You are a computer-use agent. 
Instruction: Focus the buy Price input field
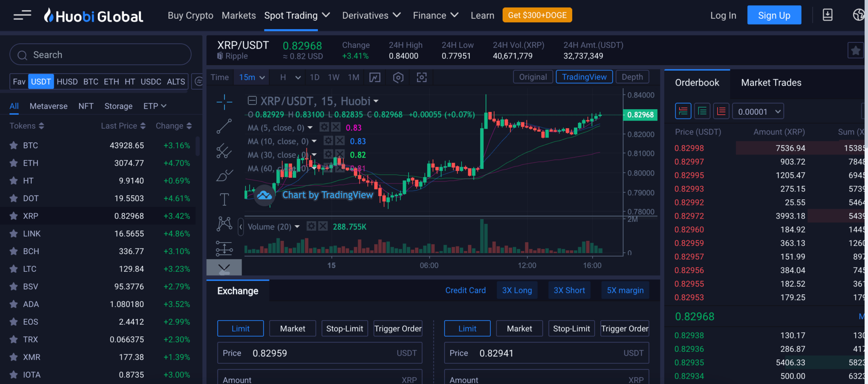coord(320,353)
